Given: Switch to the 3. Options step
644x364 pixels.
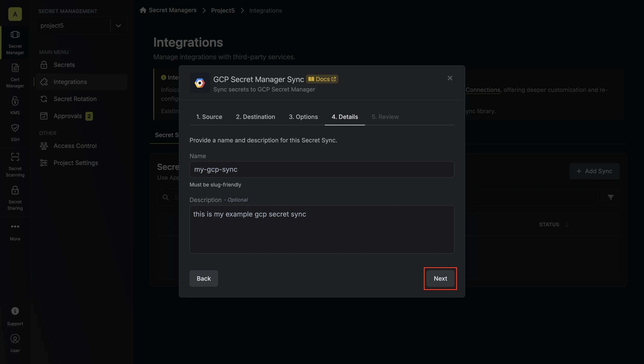Looking at the screenshot, I should 303,117.
